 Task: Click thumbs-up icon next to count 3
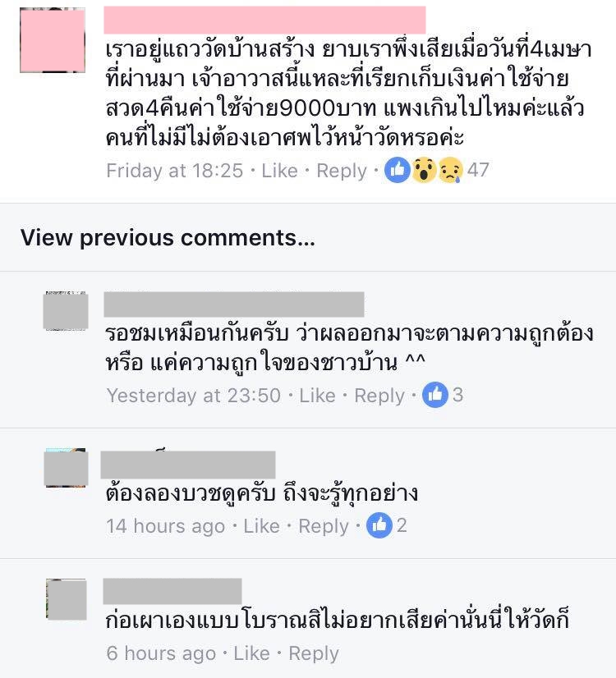click(x=434, y=395)
